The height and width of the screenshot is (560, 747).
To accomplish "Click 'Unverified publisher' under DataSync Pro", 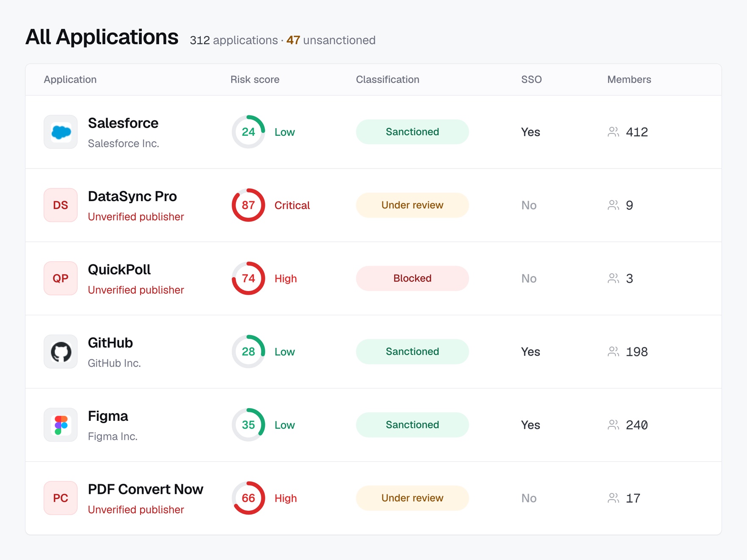I will point(136,217).
